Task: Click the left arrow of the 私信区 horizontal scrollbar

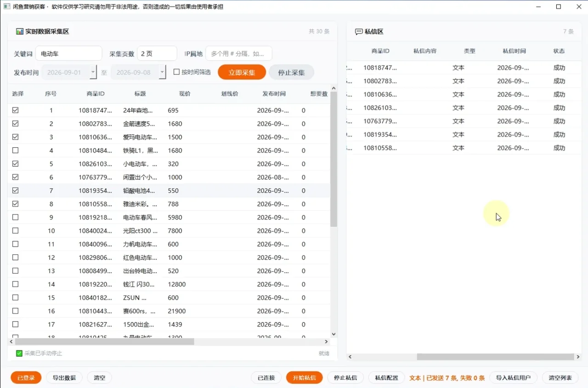Action: (350, 357)
